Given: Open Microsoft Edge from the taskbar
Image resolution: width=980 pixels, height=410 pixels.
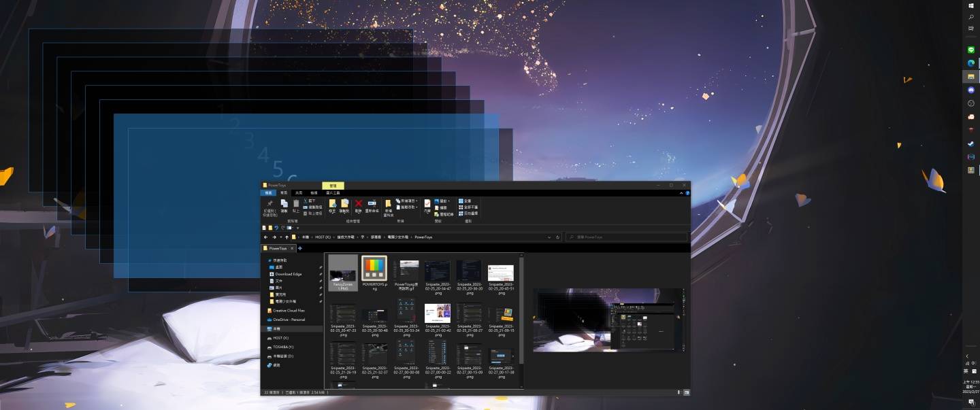Looking at the screenshot, I should point(970,63).
